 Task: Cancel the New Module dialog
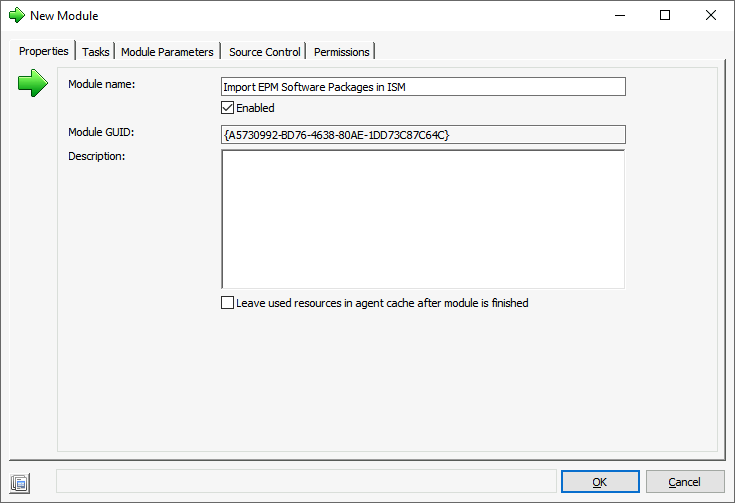click(x=685, y=482)
